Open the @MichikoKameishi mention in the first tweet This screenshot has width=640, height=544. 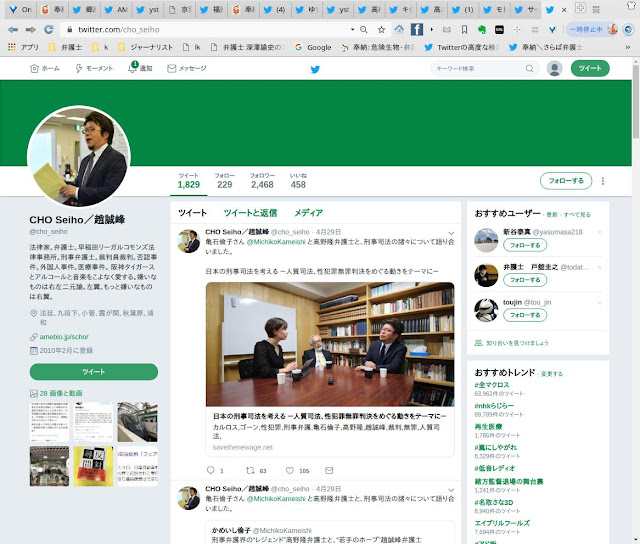276,242
